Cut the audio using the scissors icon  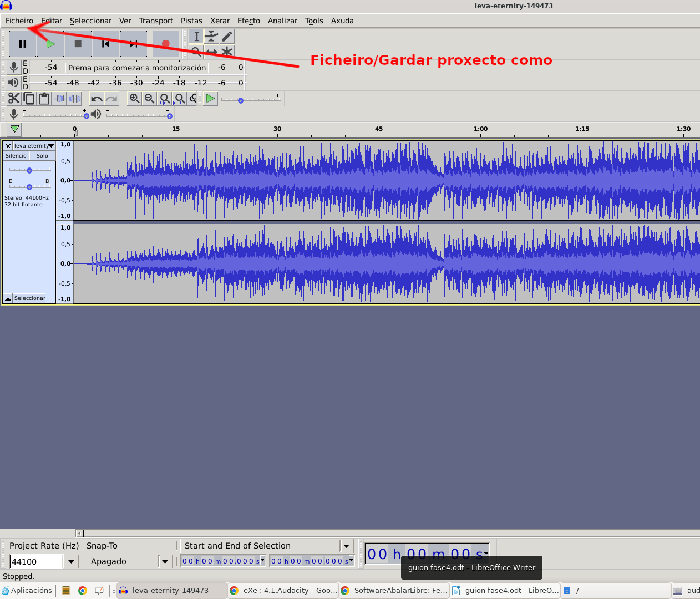[14, 98]
